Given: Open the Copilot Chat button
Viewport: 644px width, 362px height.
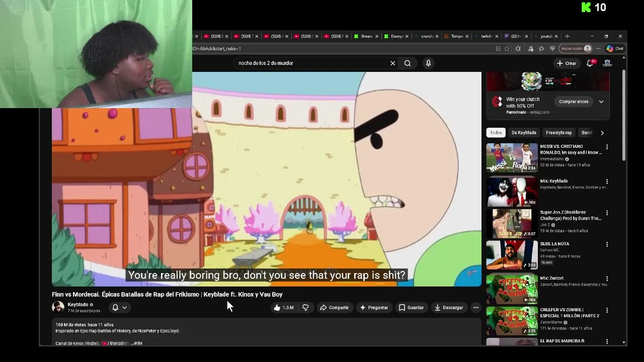Looking at the screenshot, I should [615, 49].
